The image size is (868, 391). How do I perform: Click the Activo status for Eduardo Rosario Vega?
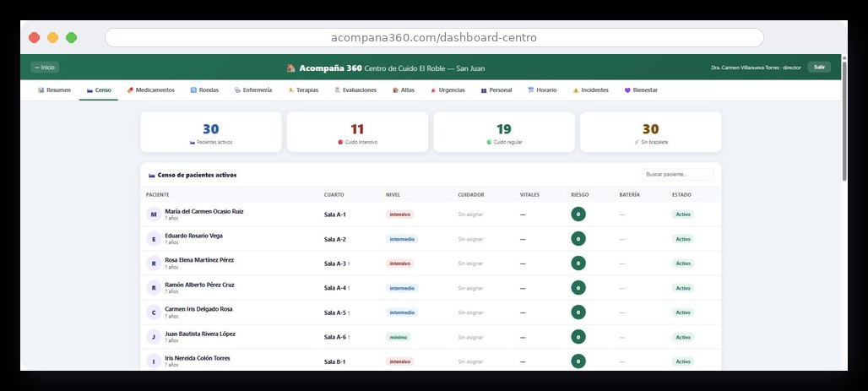683,239
